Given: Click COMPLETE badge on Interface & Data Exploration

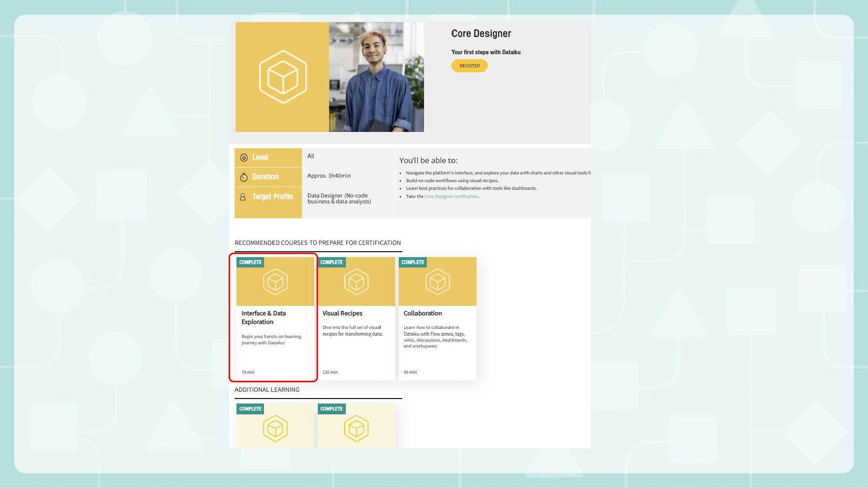Looking at the screenshot, I should click(x=250, y=263).
